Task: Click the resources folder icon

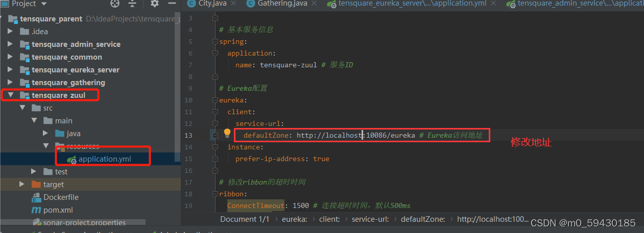Action: pos(60,146)
